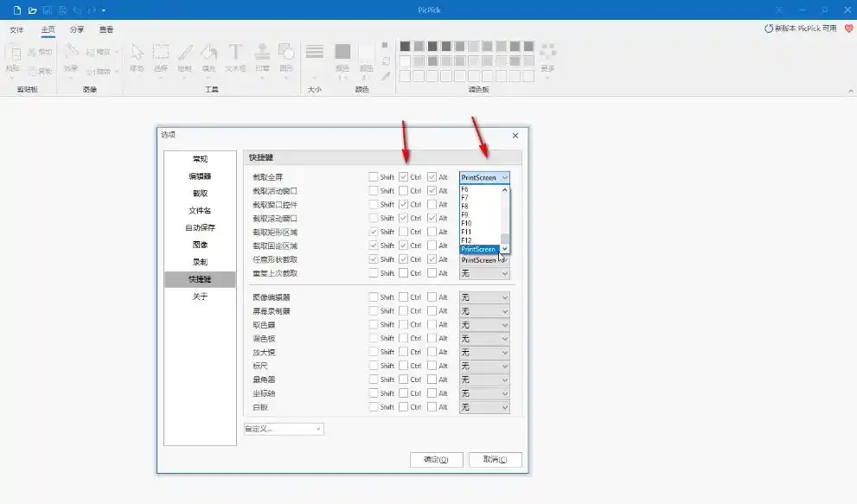
Task: Click the 取消(C) cancel button
Action: coord(496,459)
